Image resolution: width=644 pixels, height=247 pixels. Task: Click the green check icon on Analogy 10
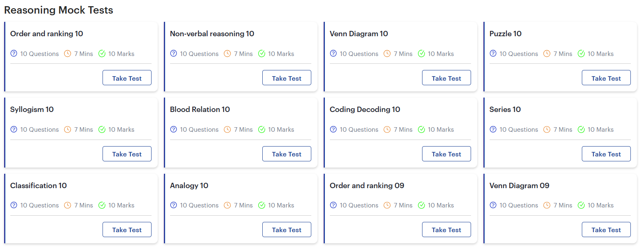pos(261,205)
